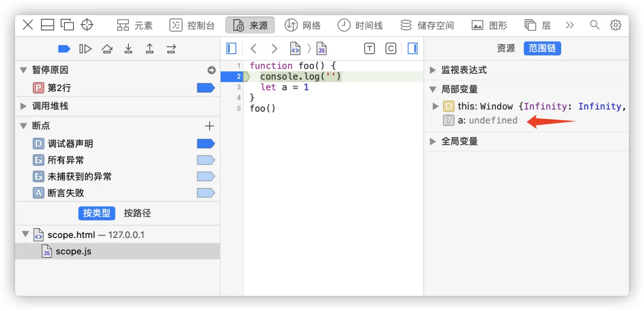Expand the 监视表达式 section
This screenshot has width=644, height=311.
[433, 70]
